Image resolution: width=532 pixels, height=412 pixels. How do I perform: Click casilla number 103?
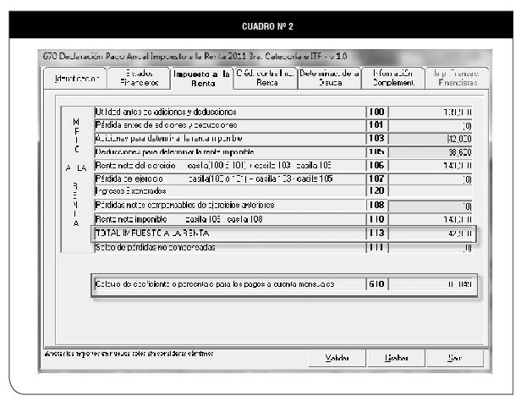coord(376,139)
